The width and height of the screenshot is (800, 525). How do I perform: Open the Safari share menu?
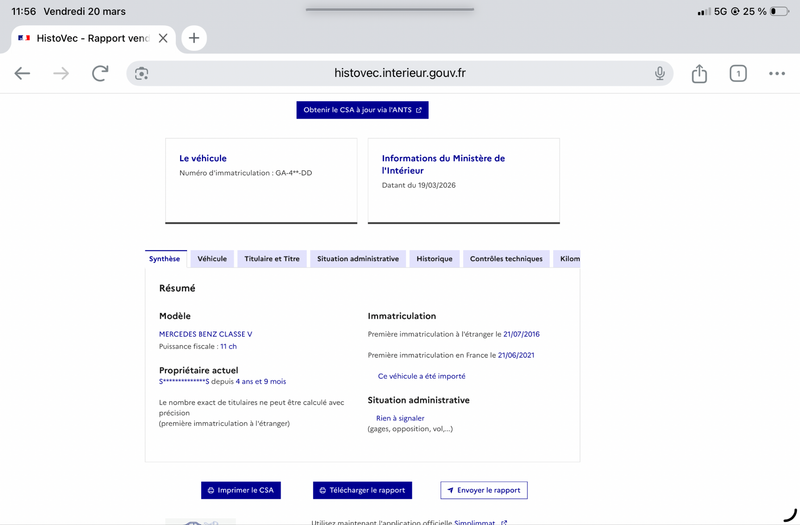[699, 73]
